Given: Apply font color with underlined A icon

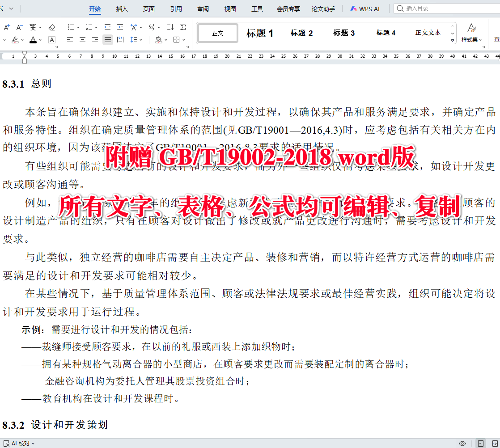Looking at the screenshot, I should (33, 40).
